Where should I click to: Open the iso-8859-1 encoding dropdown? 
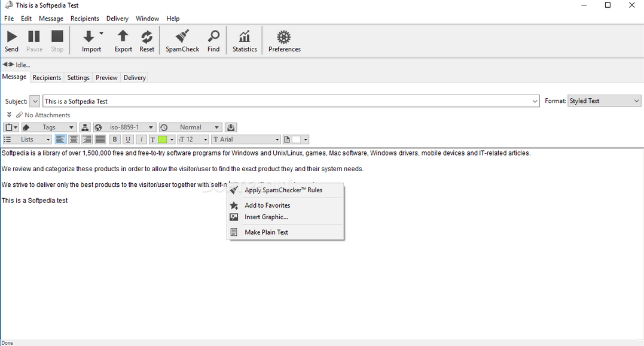coord(124,128)
